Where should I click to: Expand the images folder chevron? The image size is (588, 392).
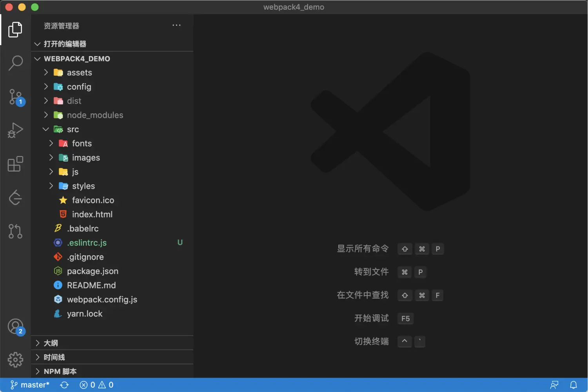51,157
